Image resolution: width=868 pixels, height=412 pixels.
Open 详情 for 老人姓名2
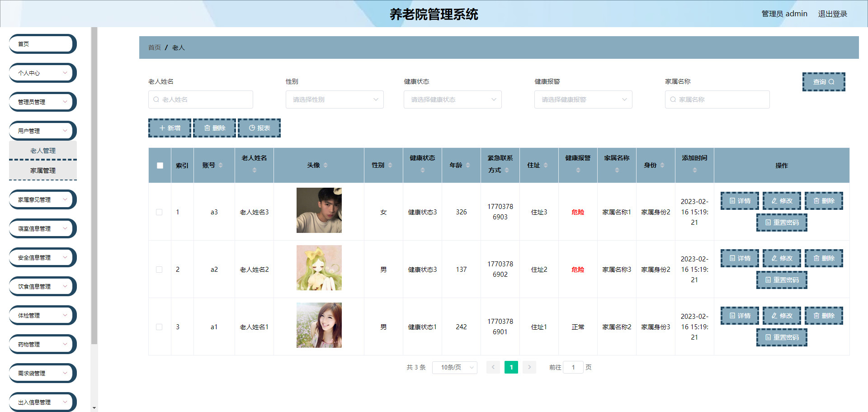pyautogui.click(x=740, y=258)
